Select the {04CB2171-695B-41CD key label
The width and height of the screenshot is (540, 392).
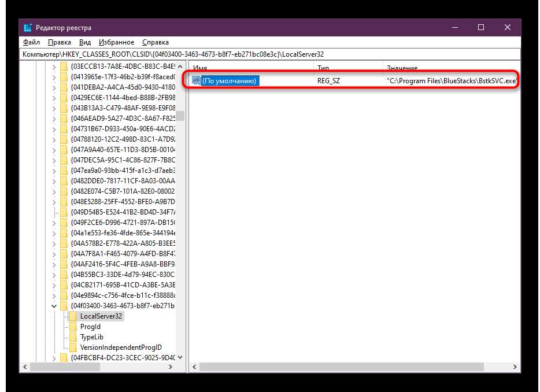click(x=123, y=285)
